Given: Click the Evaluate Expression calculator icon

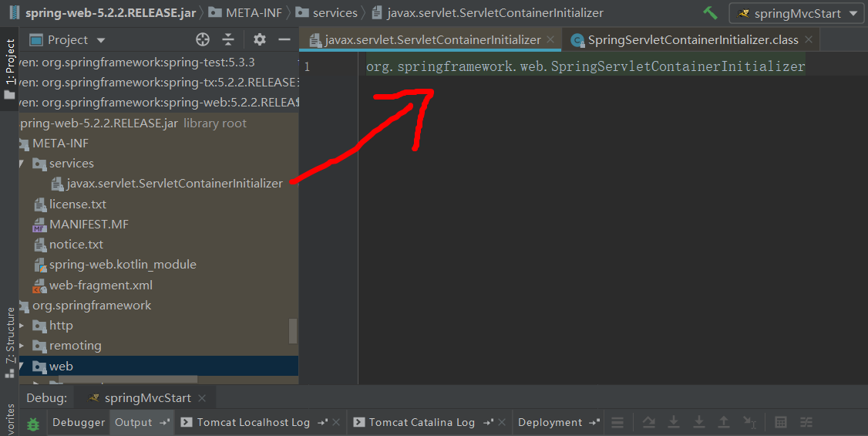Looking at the screenshot, I should [781, 422].
